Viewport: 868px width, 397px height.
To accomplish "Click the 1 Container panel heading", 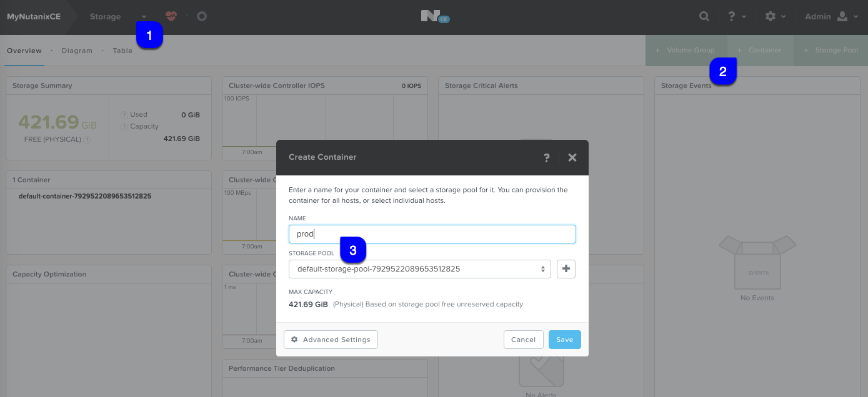I will (x=31, y=180).
